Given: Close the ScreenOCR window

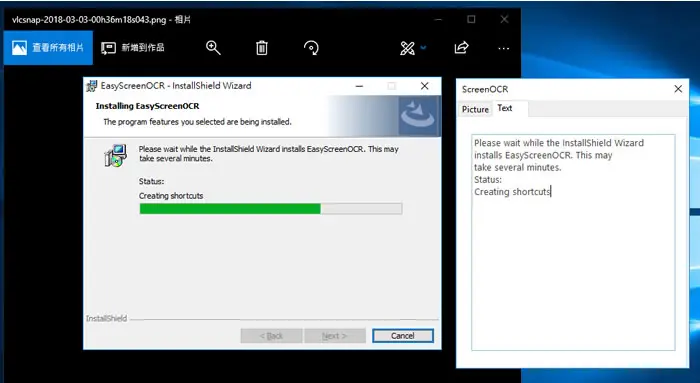Looking at the screenshot, I should click(x=678, y=89).
